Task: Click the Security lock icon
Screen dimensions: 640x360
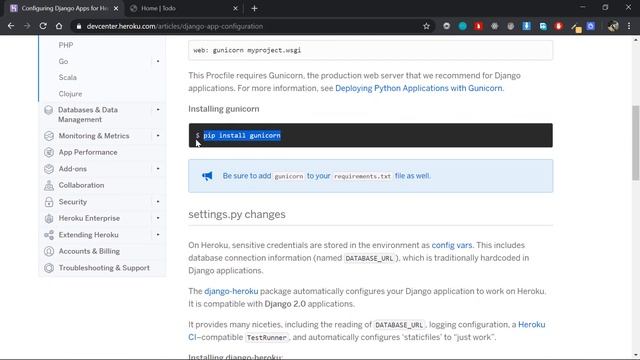Action: coord(49,202)
